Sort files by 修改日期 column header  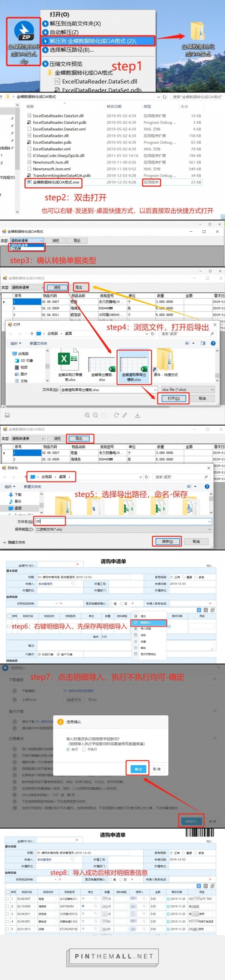coord(114,106)
